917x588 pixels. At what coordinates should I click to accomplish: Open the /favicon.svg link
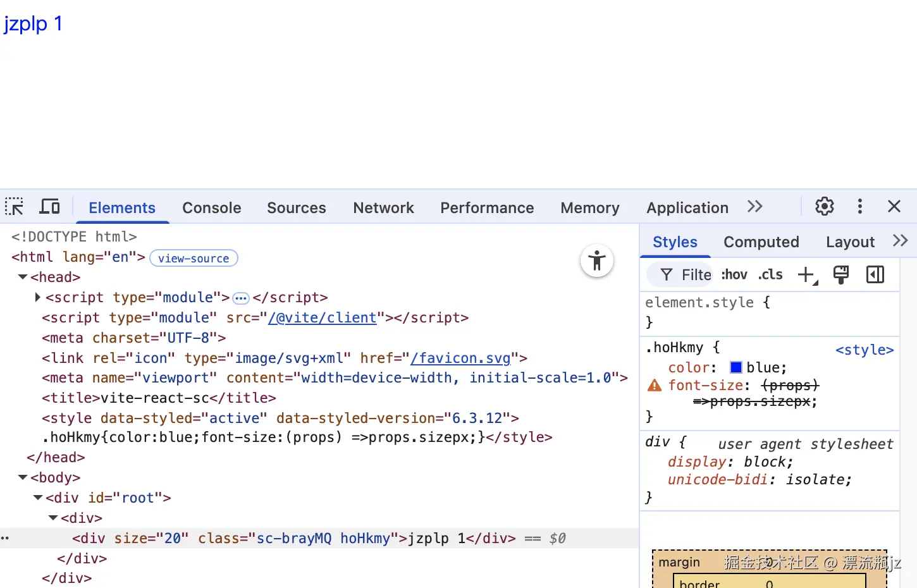(x=461, y=358)
